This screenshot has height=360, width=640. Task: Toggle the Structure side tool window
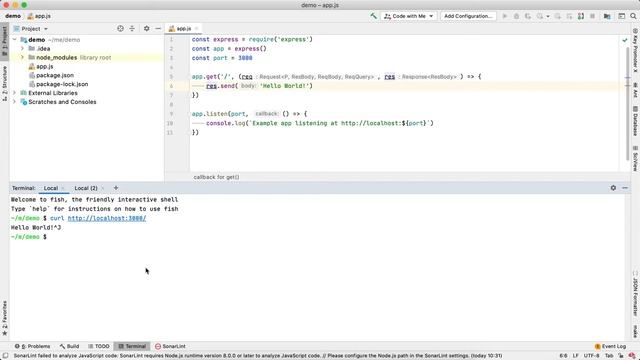tap(4, 83)
